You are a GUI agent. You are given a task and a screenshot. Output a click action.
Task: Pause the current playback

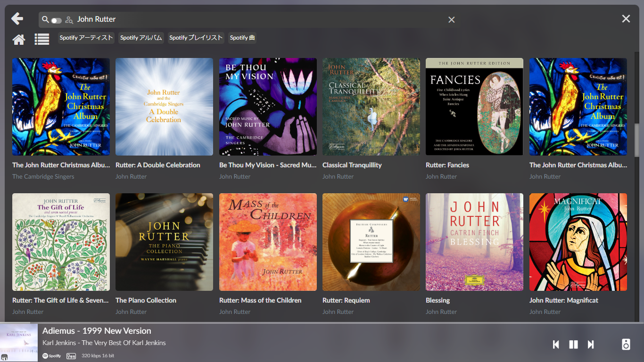pyautogui.click(x=573, y=345)
